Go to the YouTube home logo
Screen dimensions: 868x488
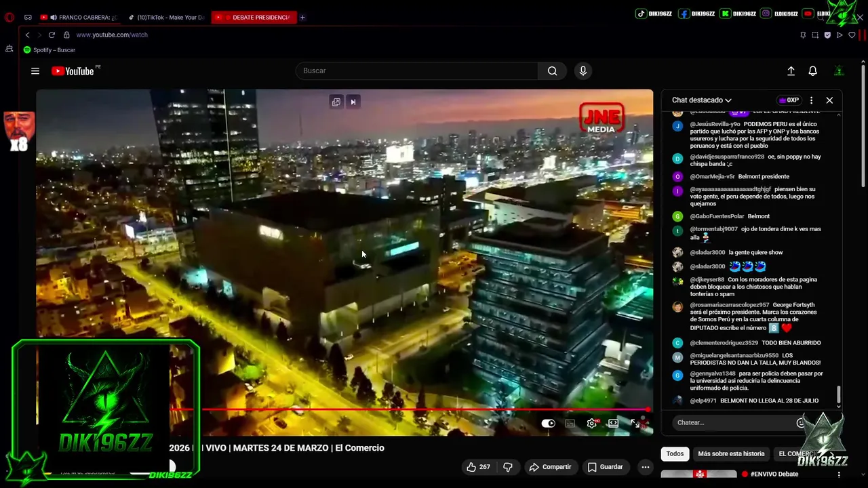click(x=73, y=71)
